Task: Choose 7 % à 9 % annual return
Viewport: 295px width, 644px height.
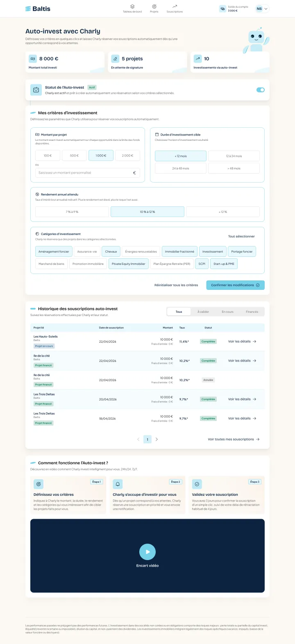Action: coord(72,212)
